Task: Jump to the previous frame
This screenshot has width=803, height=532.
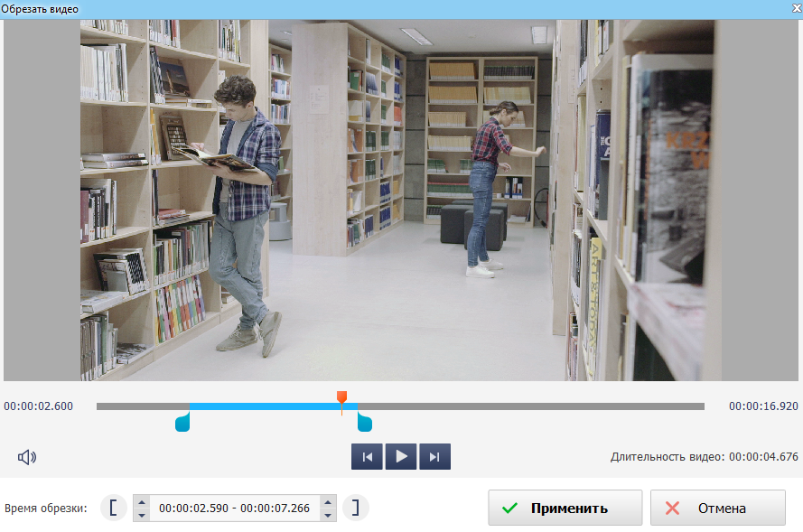Action: click(367, 457)
